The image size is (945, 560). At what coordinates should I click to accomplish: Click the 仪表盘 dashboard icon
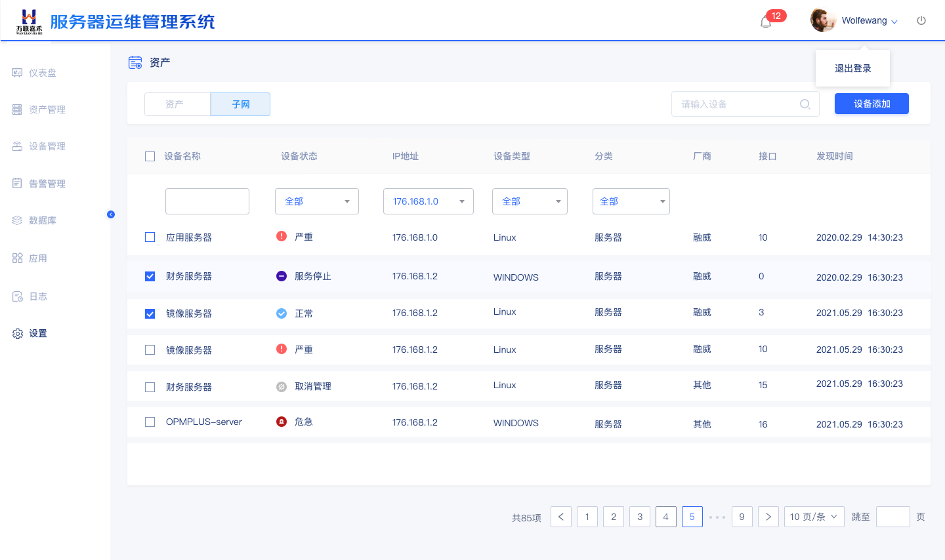(x=17, y=73)
